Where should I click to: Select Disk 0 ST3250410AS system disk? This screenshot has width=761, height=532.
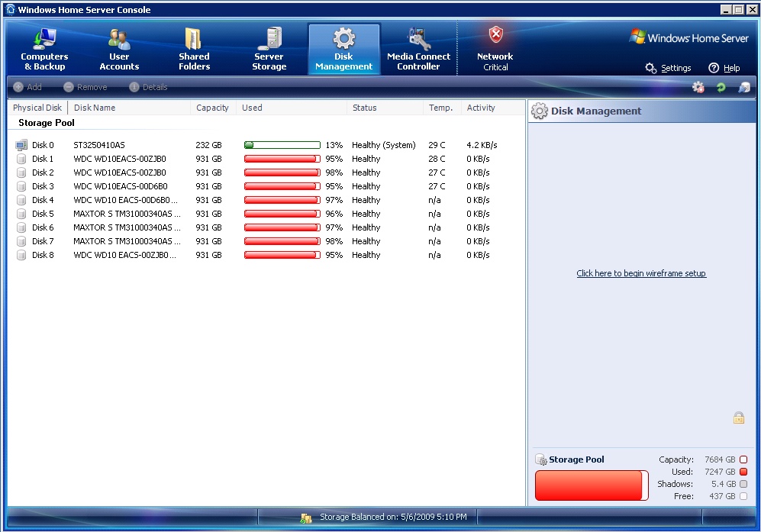point(99,145)
